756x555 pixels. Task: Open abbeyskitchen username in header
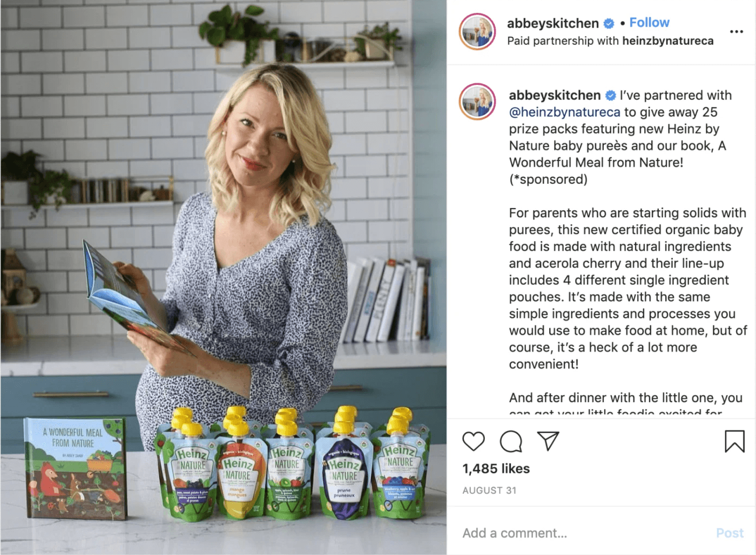[553, 23]
